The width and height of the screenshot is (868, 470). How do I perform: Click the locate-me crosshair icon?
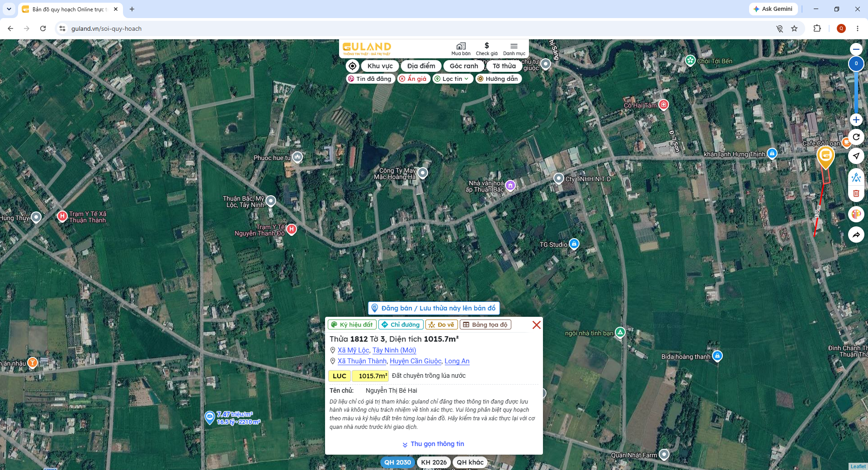click(353, 66)
